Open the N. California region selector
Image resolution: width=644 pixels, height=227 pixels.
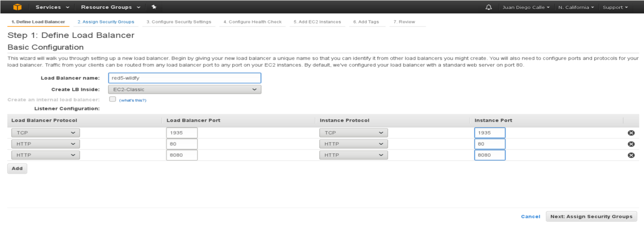pyautogui.click(x=576, y=7)
